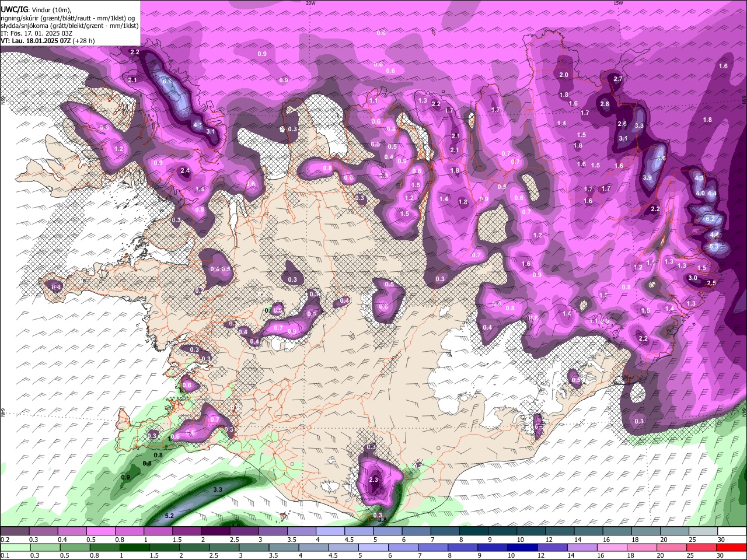Click the 5.2 rain value off the southwest coast
The image size is (747, 560).
tap(170, 516)
